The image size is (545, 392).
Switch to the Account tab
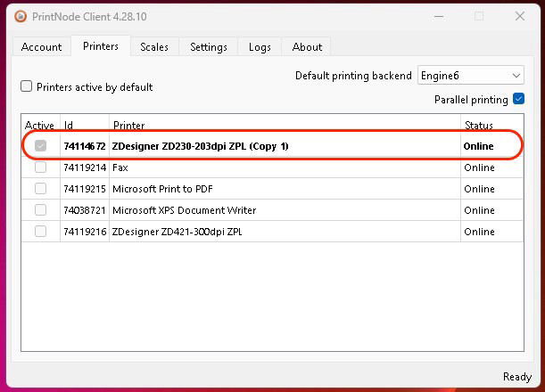click(41, 46)
